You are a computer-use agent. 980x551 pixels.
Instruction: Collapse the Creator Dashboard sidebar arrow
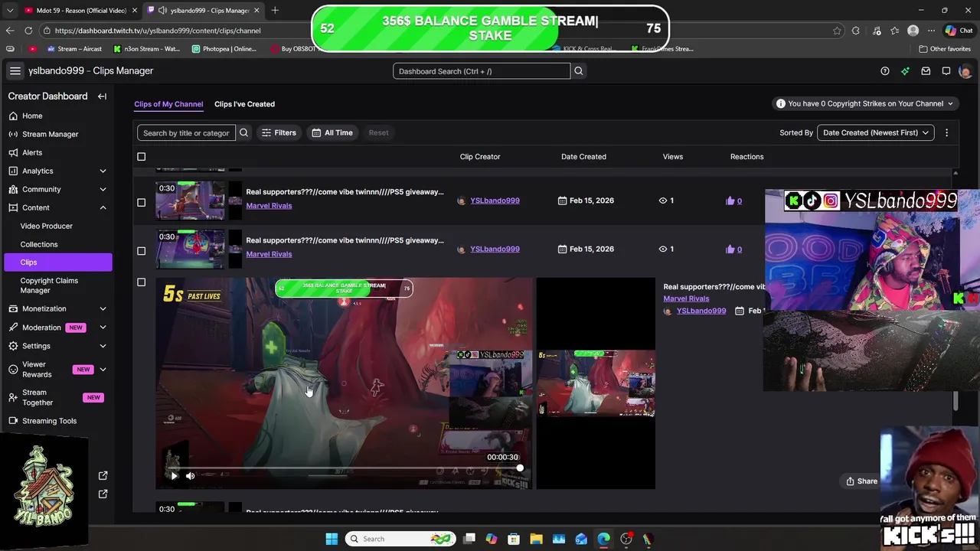coord(102,96)
